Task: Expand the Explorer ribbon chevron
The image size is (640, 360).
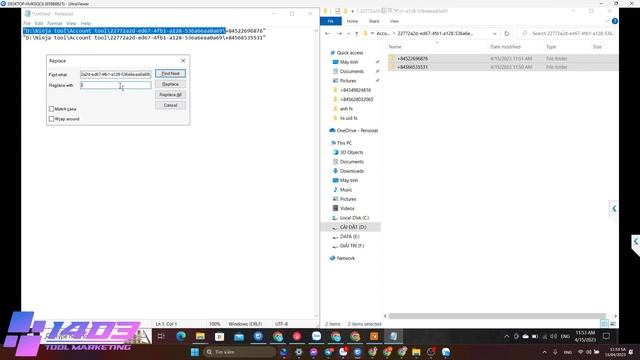Action: (x=607, y=21)
